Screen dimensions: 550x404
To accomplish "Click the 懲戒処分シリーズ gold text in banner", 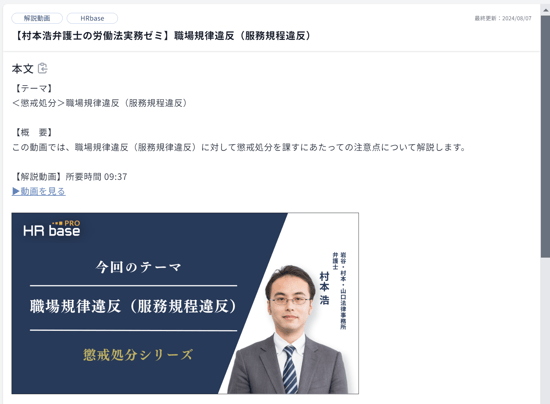I will 138,355.
